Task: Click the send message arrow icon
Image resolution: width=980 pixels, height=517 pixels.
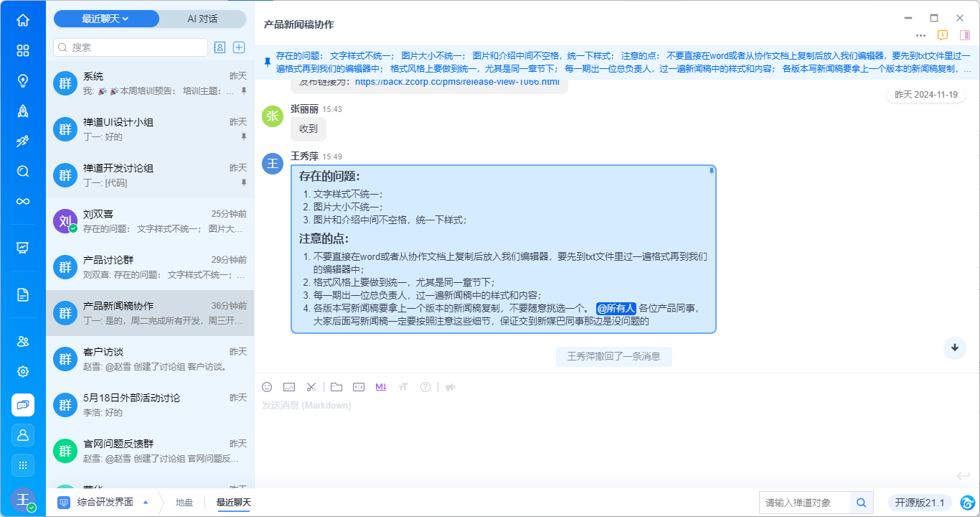Action: point(963,475)
